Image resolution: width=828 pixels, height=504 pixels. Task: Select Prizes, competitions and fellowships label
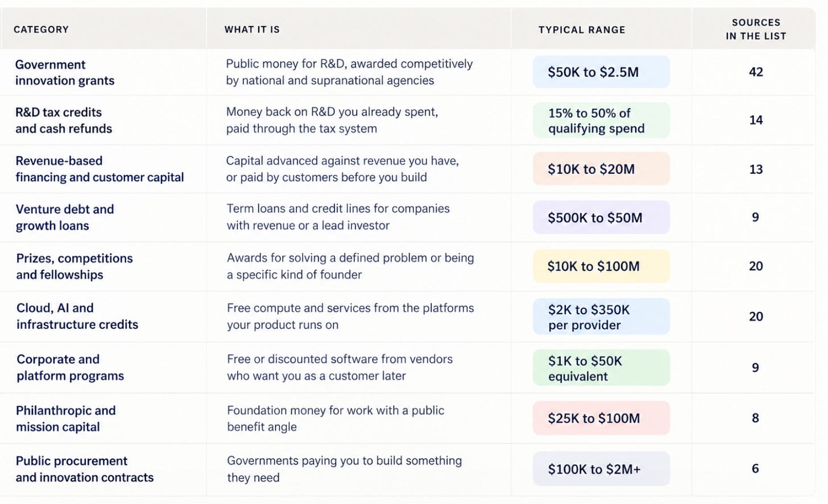click(x=74, y=266)
